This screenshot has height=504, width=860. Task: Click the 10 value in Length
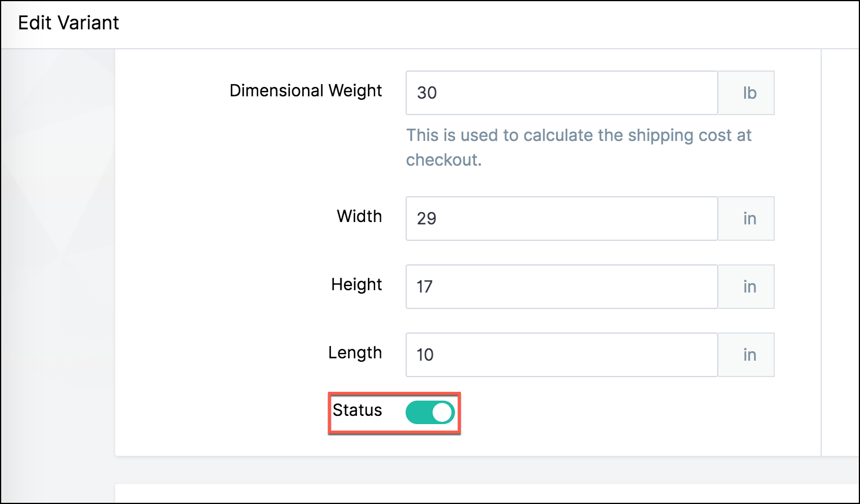(425, 355)
